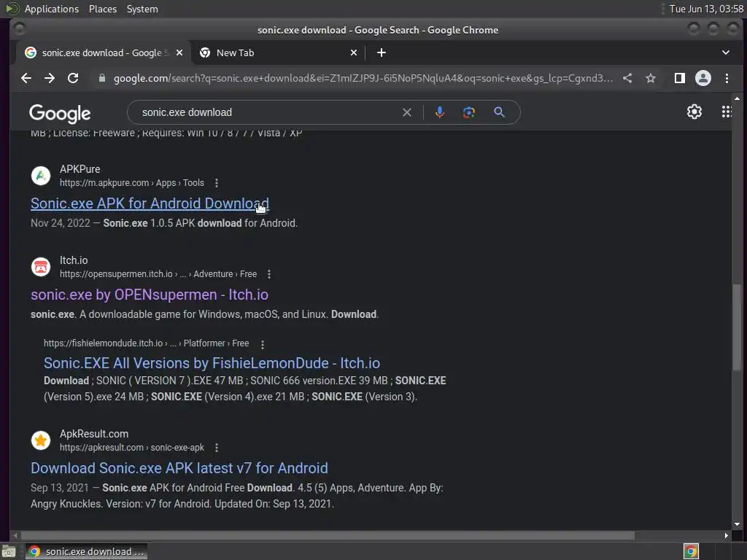Click the scroll-up arrow of the page

coord(737,98)
